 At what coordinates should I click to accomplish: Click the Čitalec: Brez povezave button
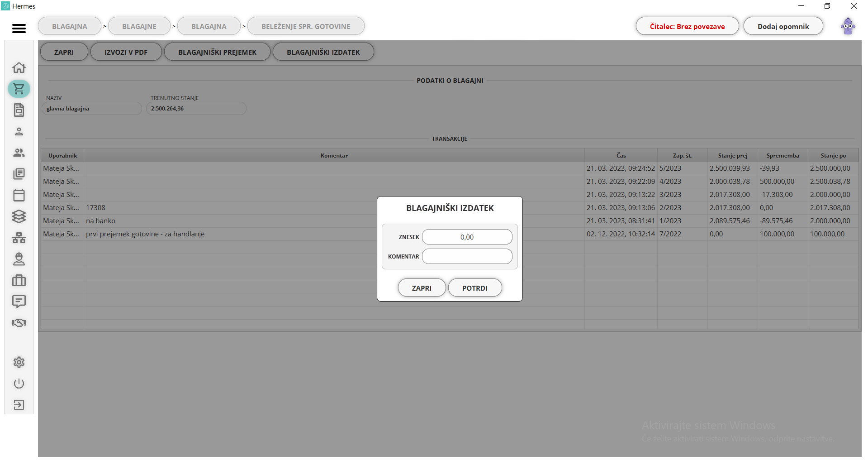(687, 26)
